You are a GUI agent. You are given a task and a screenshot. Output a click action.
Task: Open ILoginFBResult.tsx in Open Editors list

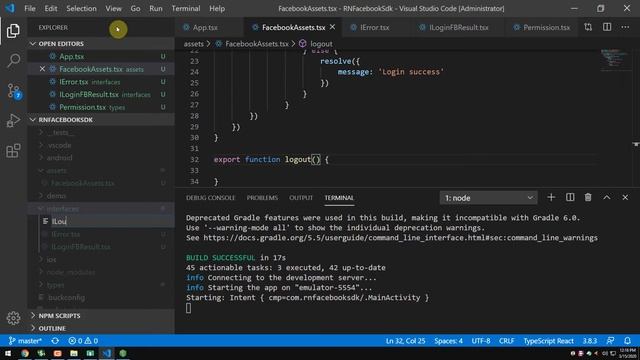[x=101, y=94]
